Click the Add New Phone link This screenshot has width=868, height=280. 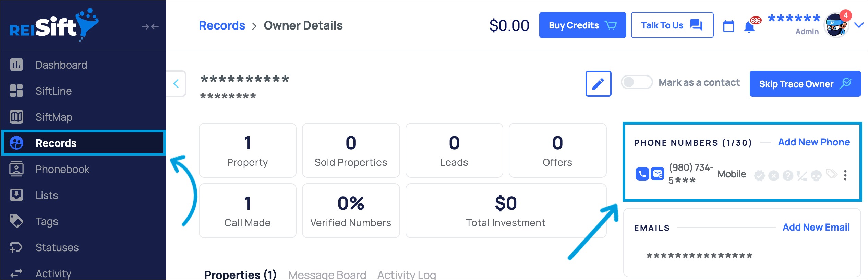pos(814,142)
